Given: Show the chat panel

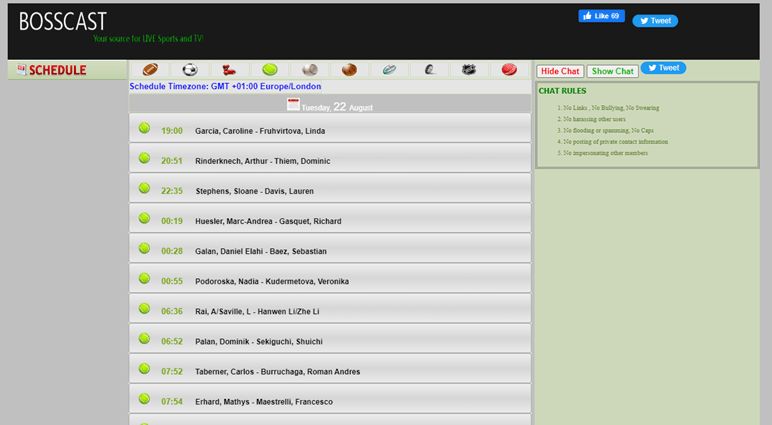Looking at the screenshot, I should [612, 71].
